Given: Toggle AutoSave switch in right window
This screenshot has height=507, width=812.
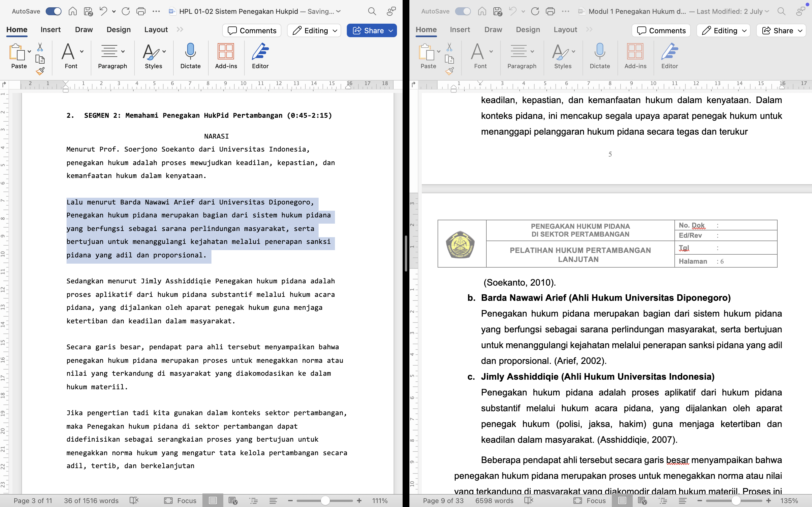Looking at the screenshot, I should click(x=463, y=11).
